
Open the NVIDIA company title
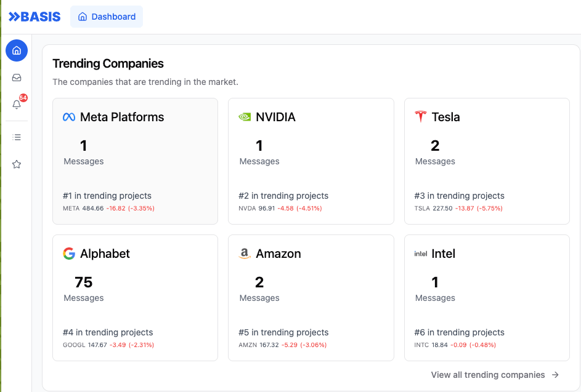click(275, 117)
